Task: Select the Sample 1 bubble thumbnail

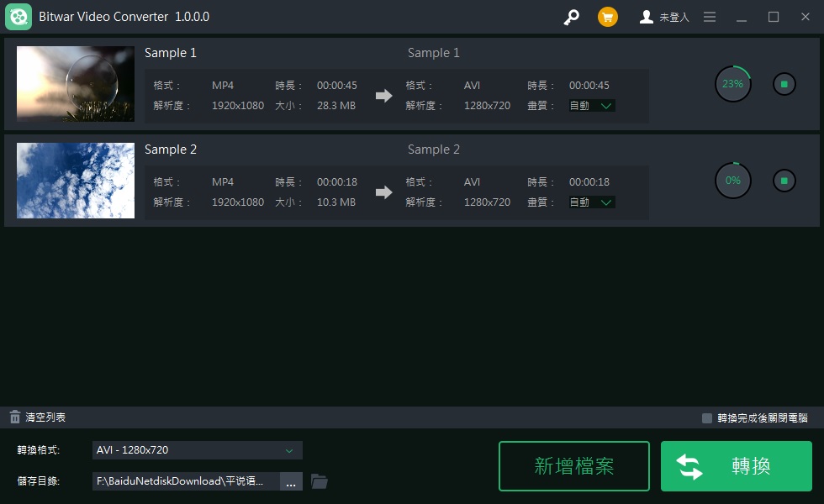Action: click(76, 84)
